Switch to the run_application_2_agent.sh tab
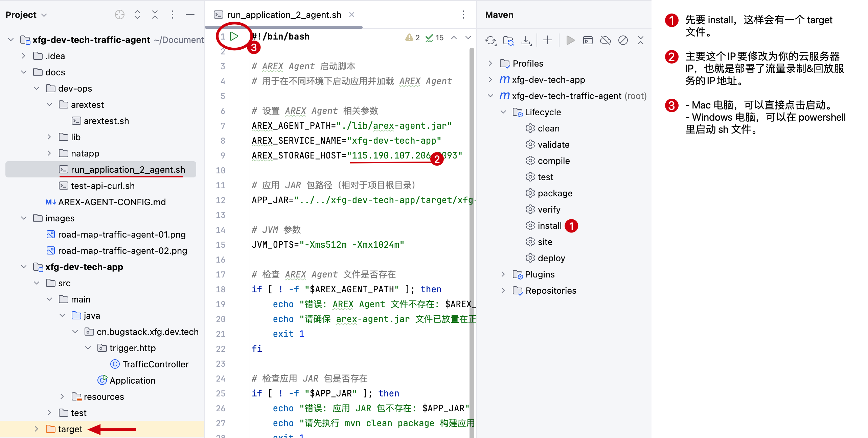This screenshot has height=438, width=868. click(x=283, y=15)
